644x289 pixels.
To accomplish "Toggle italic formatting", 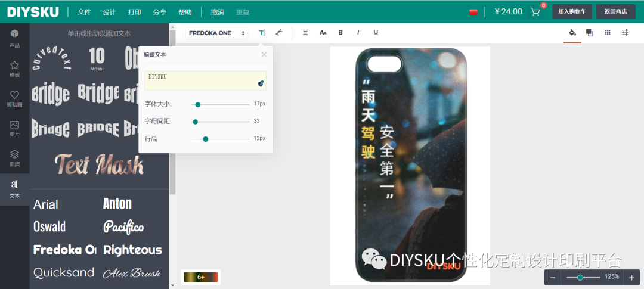I will (358, 33).
